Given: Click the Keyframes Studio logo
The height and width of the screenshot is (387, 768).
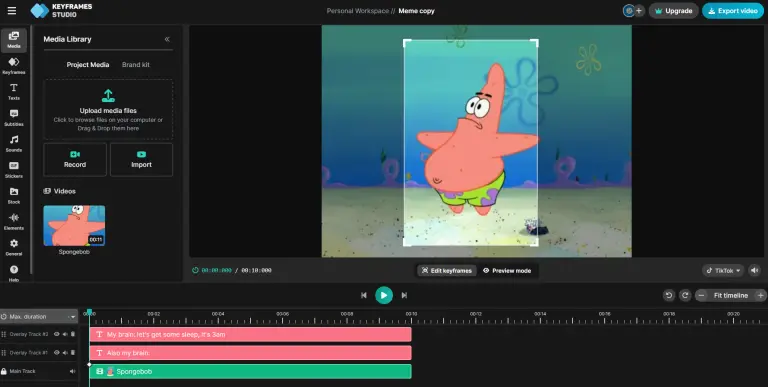Looking at the screenshot, I should [61, 10].
